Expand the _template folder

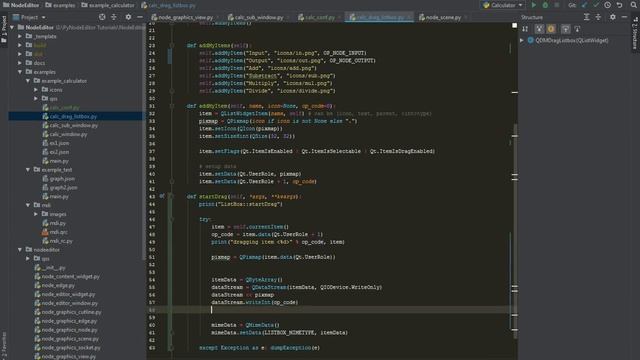pyautogui.click(x=20, y=36)
